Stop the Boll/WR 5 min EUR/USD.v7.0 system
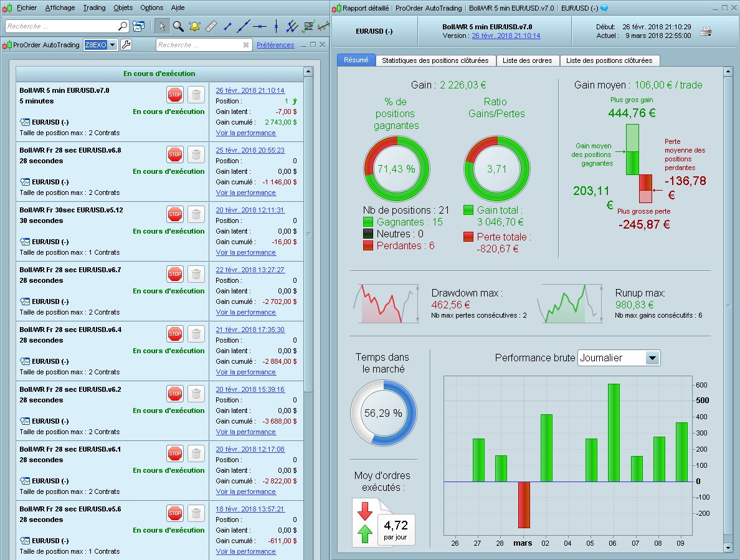The width and height of the screenshot is (740, 560). click(175, 95)
